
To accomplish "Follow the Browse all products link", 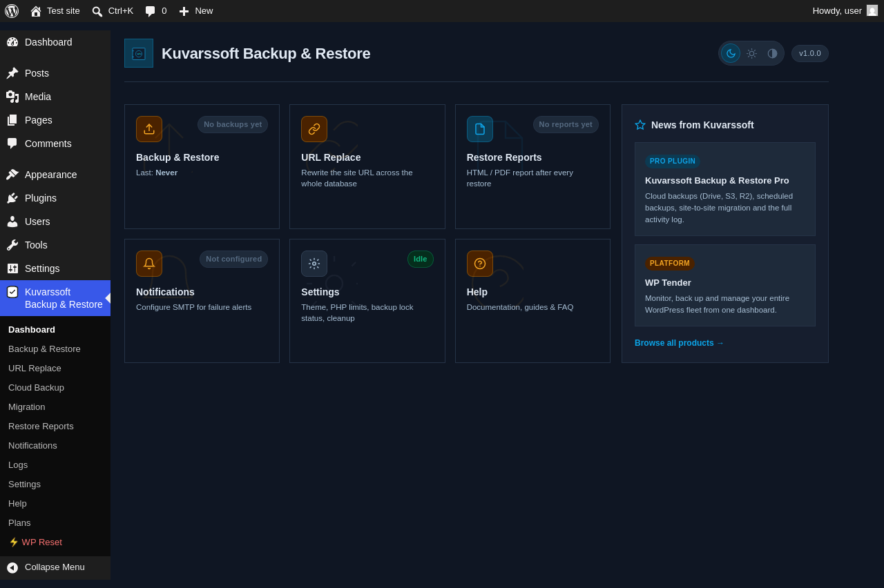I will tap(680, 343).
